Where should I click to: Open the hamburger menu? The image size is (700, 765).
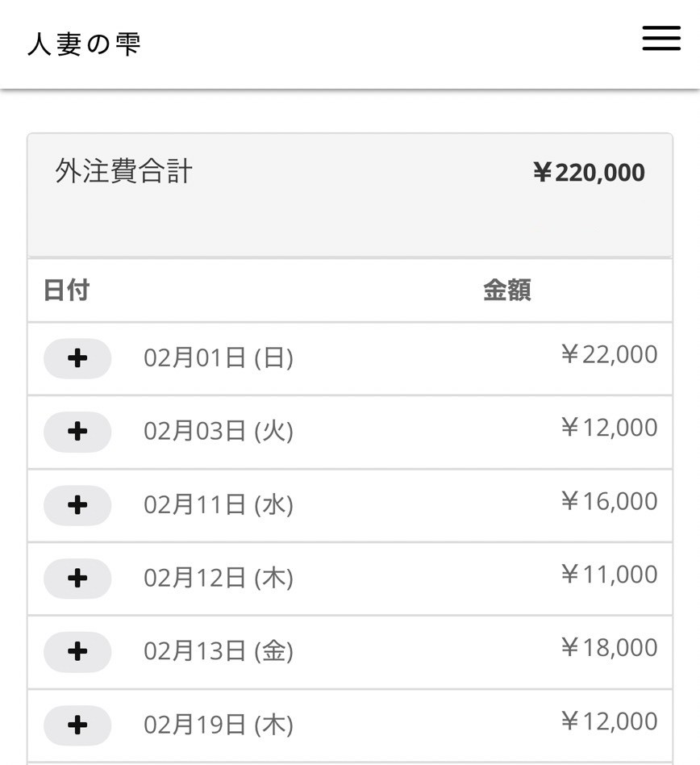pyautogui.click(x=661, y=38)
